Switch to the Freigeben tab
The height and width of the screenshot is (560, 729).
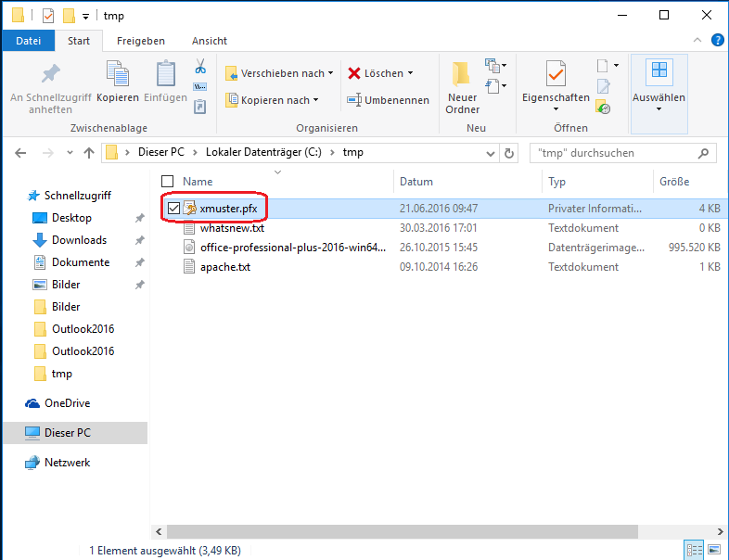[141, 41]
